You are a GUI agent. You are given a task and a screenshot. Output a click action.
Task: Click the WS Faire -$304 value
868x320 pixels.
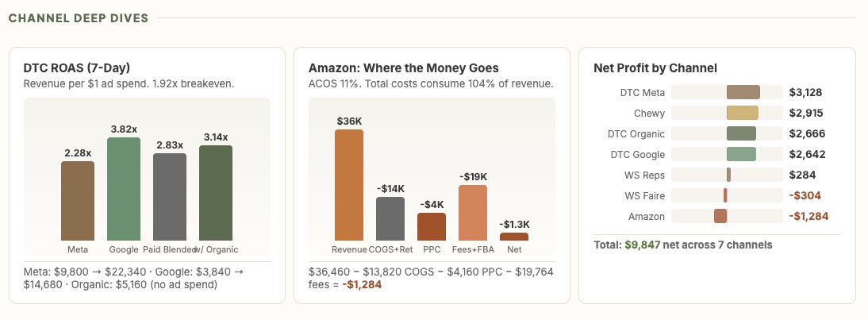805,195
